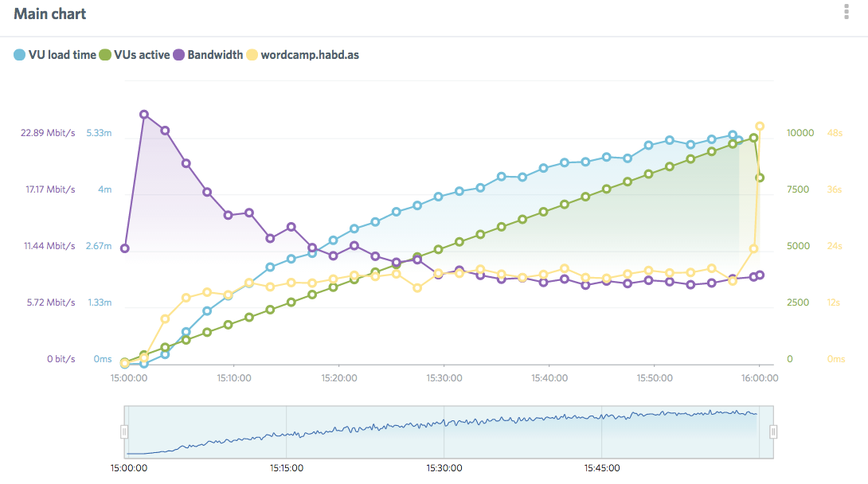The image size is (868, 484).
Task: Open the three-dot chart options menu
Action: coord(846,12)
